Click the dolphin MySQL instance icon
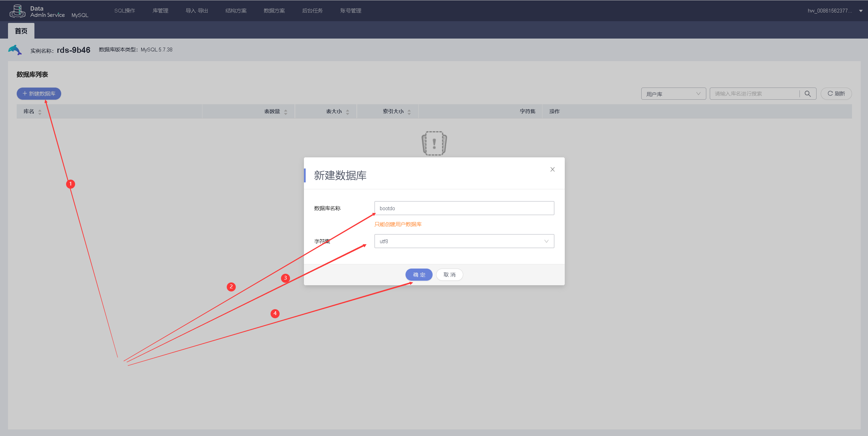This screenshot has width=868, height=436. (x=15, y=50)
